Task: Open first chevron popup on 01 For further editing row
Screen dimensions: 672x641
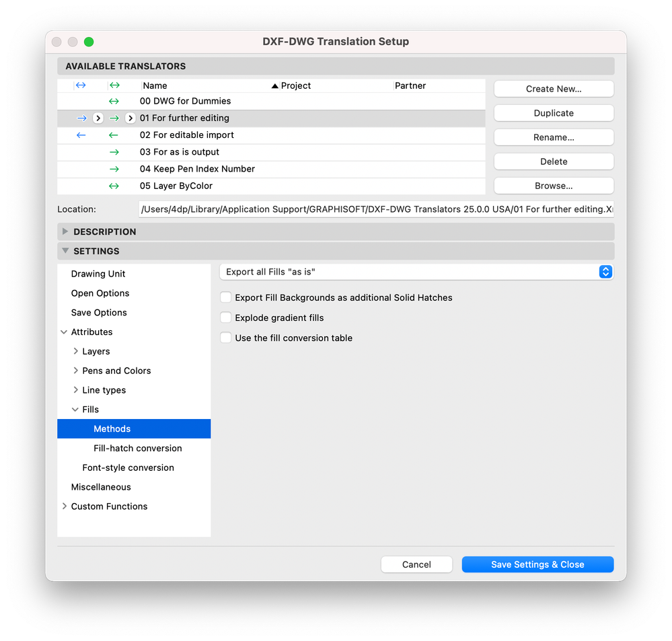Action: [x=98, y=118]
